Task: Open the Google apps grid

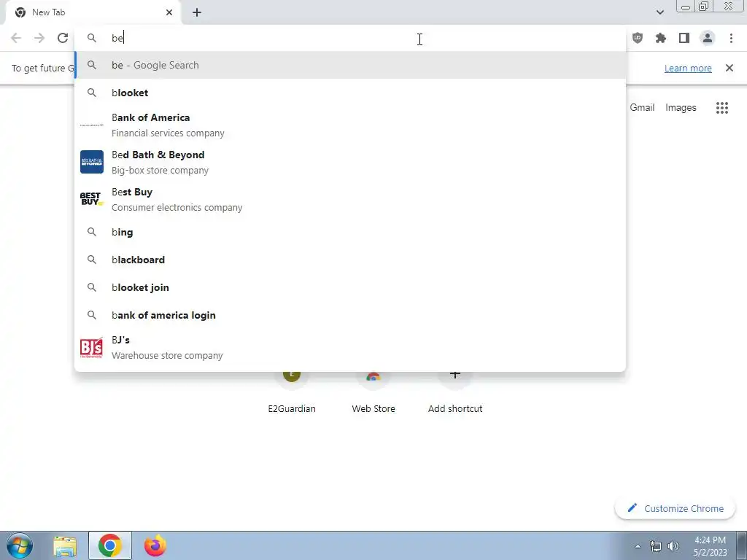Action: pos(722,108)
